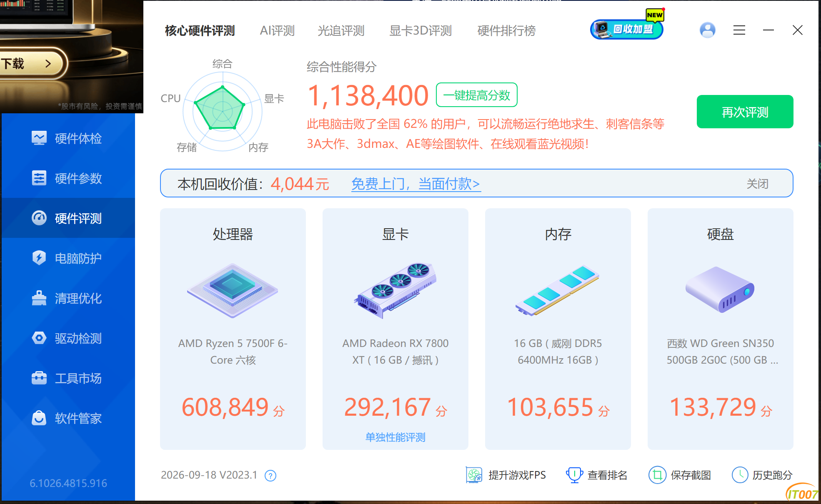The height and width of the screenshot is (504, 821).
Task: Open the 免费上门，当面付款 link
Action: coord(416,184)
